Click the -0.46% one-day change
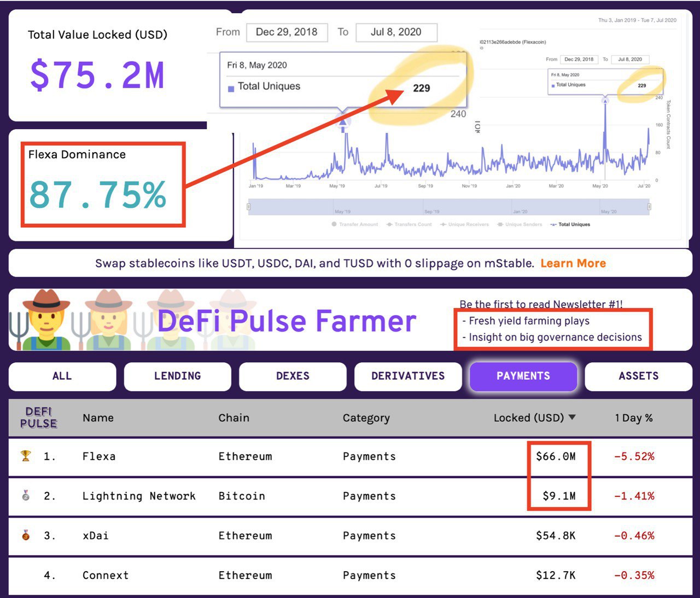700x598 pixels. pos(634,536)
